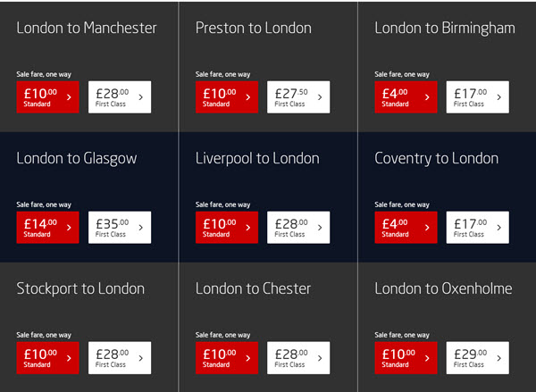Open the London to Oxenholme route heading
This screenshot has width=536, height=392.
(x=443, y=288)
